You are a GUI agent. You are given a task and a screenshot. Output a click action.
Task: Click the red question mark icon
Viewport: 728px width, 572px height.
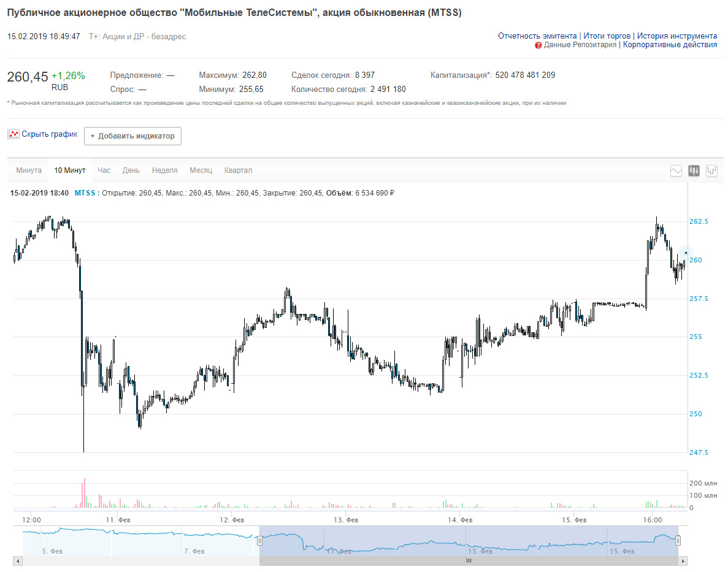click(538, 45)
